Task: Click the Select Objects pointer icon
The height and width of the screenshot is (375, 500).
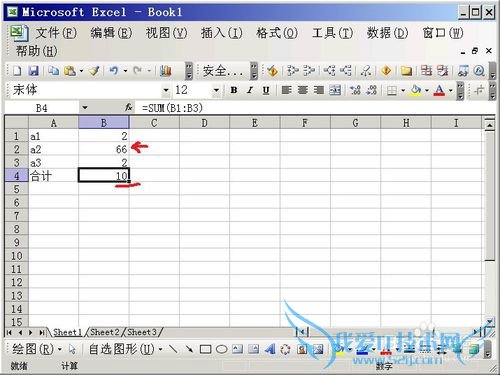Action: [x=72, y=349]
